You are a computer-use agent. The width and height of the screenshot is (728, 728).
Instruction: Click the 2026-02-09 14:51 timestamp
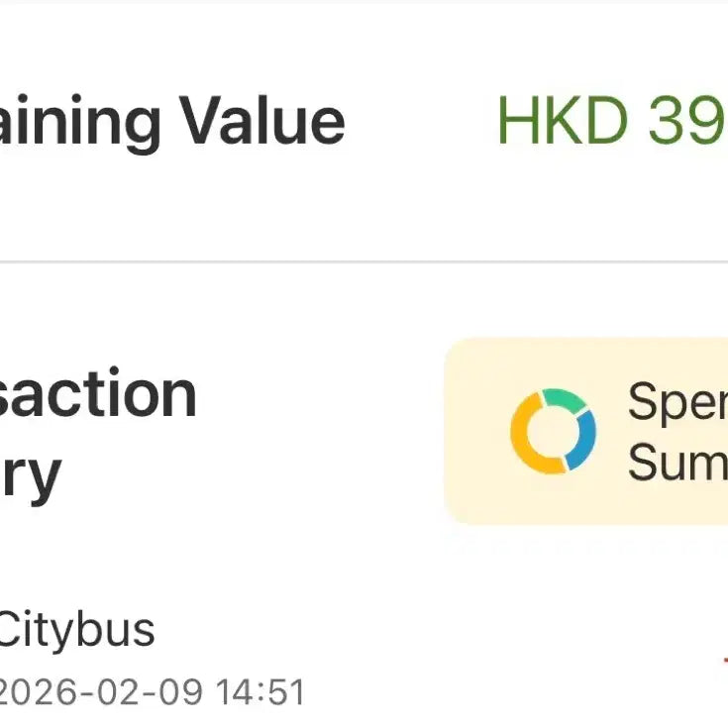click(152, 691)
